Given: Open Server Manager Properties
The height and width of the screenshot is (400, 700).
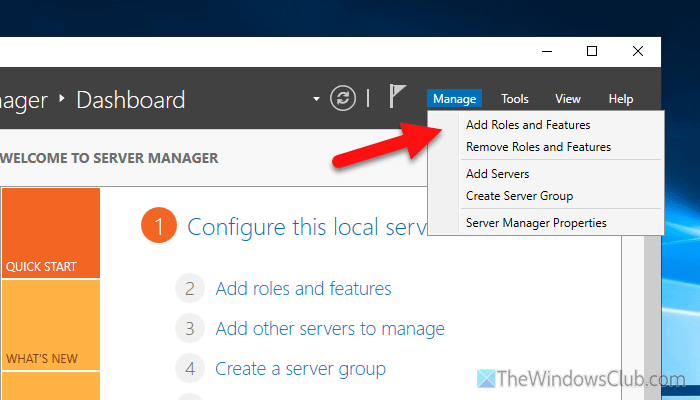Looking at the screenshot, I should click(536, 223).
